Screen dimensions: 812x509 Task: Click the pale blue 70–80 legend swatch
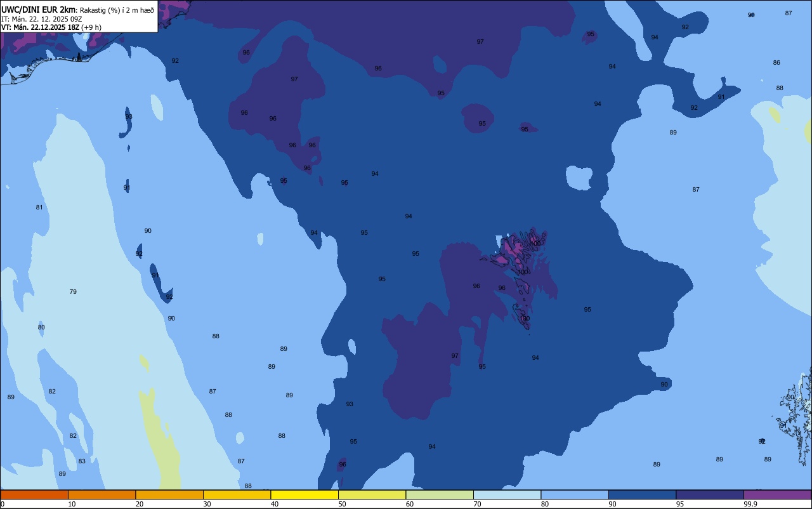[507, 494]
